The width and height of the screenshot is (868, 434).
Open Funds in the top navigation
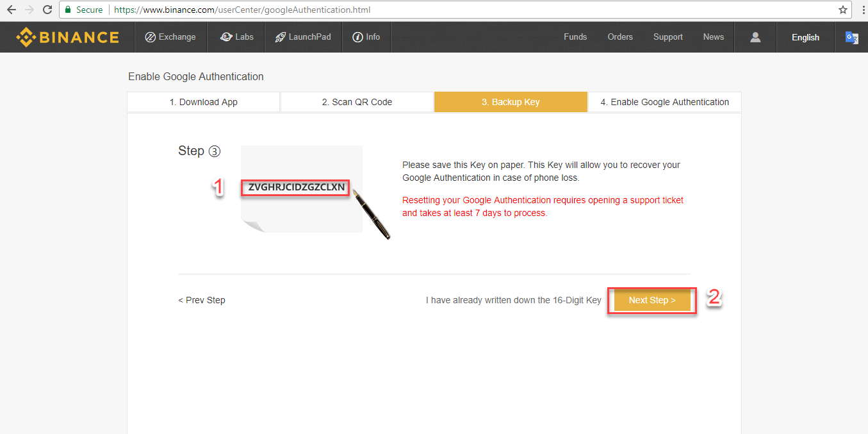pos(575,37)
